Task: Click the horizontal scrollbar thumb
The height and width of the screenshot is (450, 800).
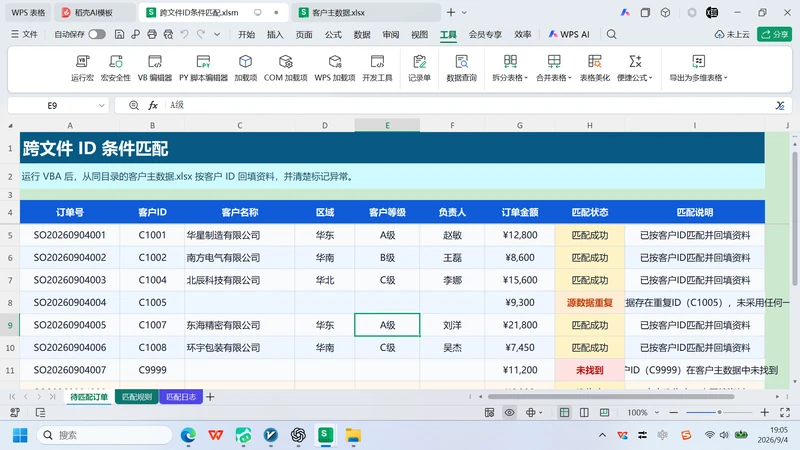Action: click(611, 396)
